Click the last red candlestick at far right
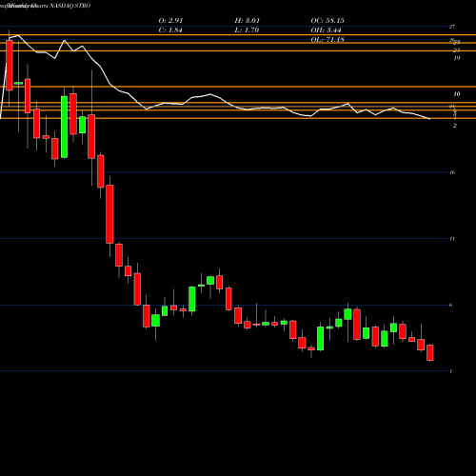Image resolution: width=476 pixels, height=476 pixels. [x=430, y=352]
